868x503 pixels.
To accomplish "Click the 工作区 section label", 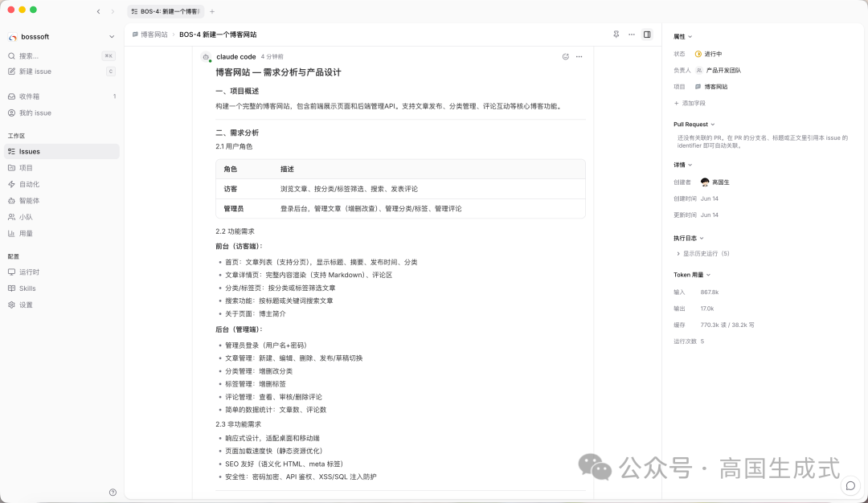I will click(16, 136).
